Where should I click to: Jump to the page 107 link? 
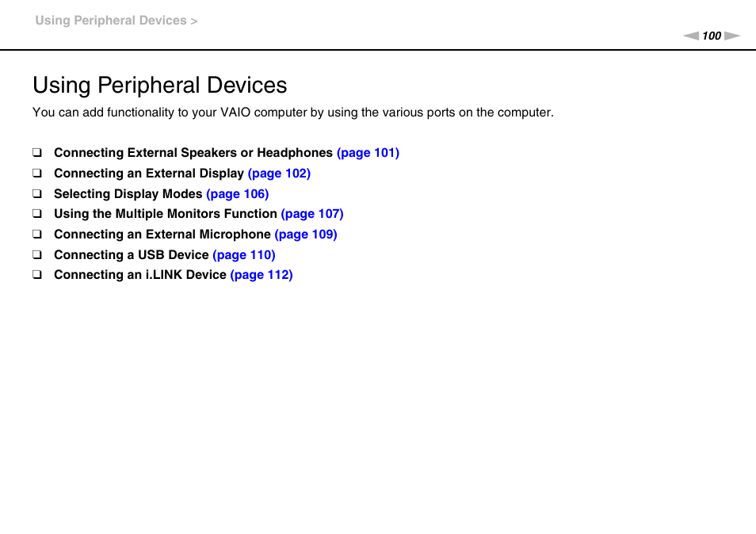(x=312, y=214)
